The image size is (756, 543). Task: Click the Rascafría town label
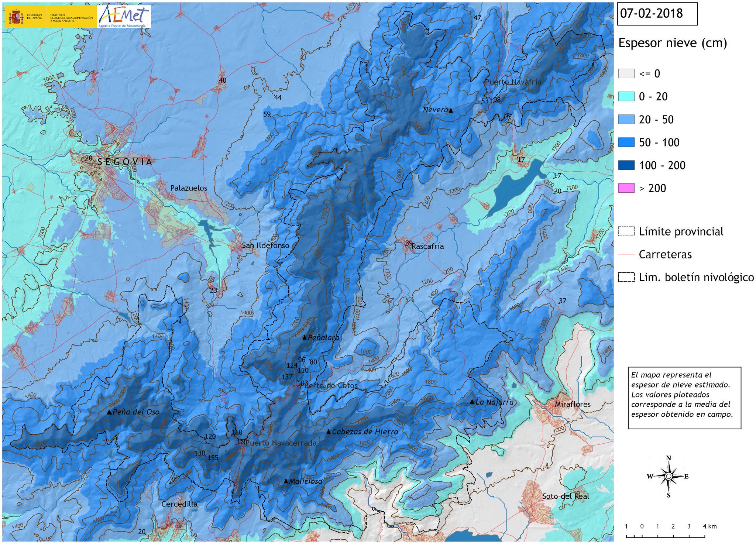point(428,246)
